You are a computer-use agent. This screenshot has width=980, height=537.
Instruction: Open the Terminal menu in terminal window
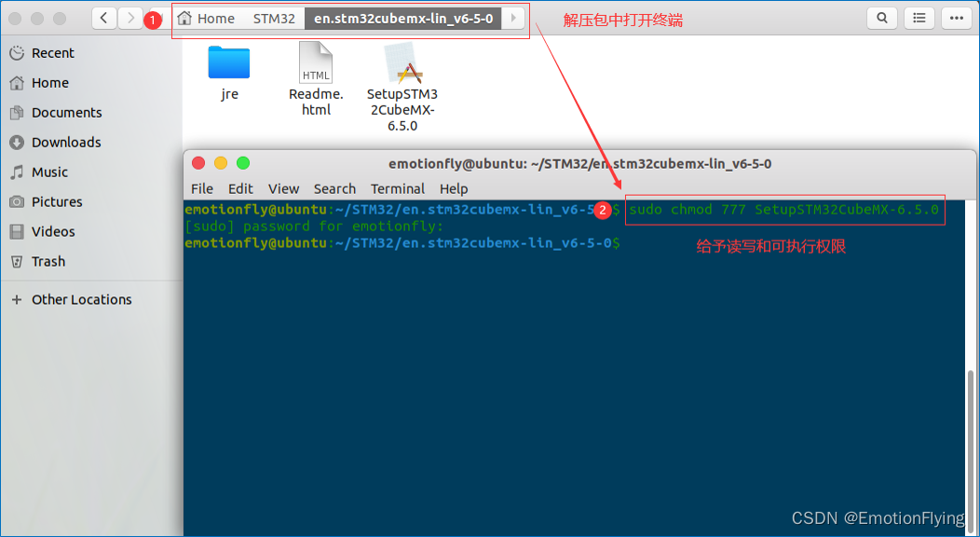[398, 188]
